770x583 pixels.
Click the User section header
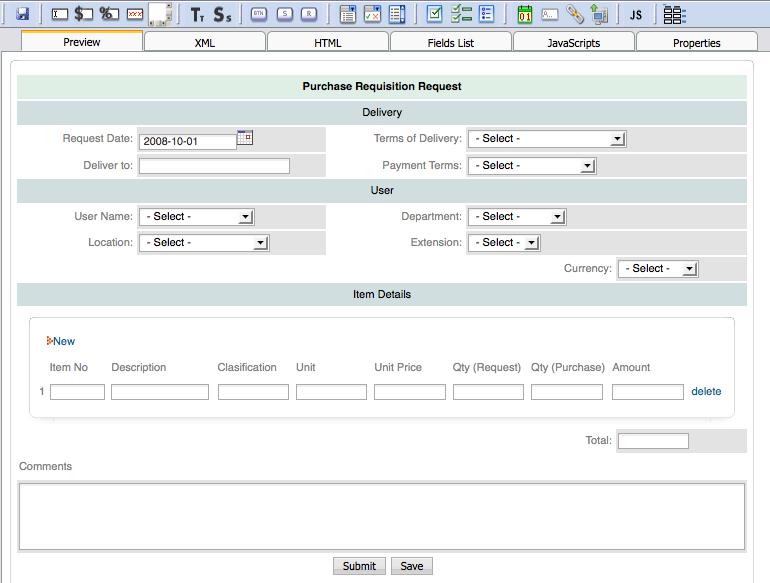pos(382,190)
